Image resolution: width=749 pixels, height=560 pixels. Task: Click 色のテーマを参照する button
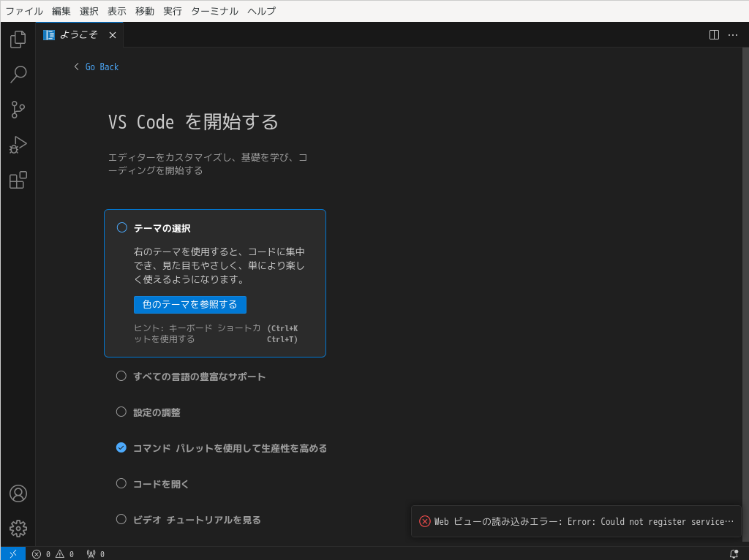190,305
